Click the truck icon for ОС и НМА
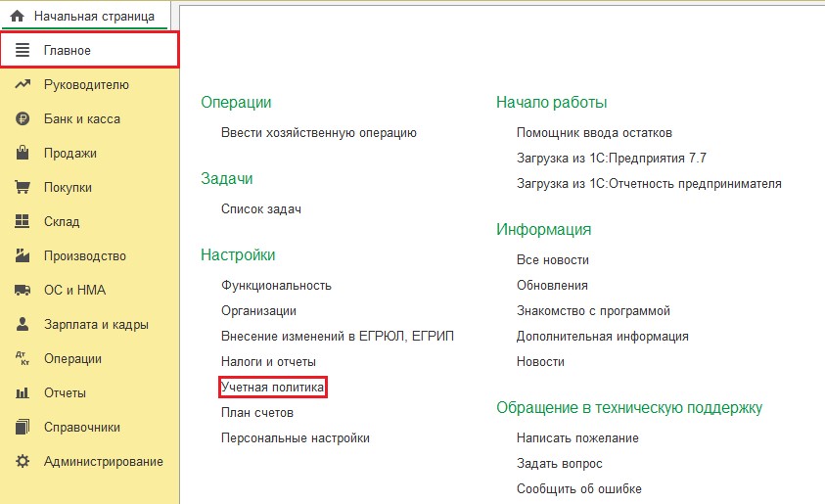This screenshot has width=825, height=504. (23, 291)
